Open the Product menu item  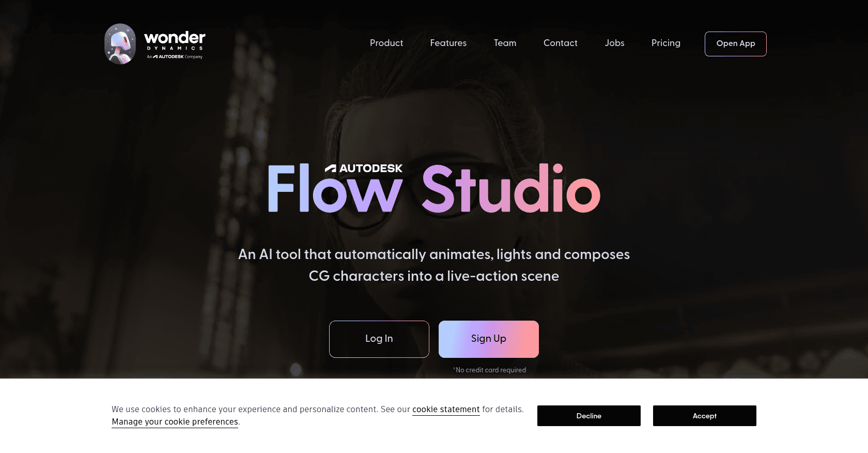point(386,43)
